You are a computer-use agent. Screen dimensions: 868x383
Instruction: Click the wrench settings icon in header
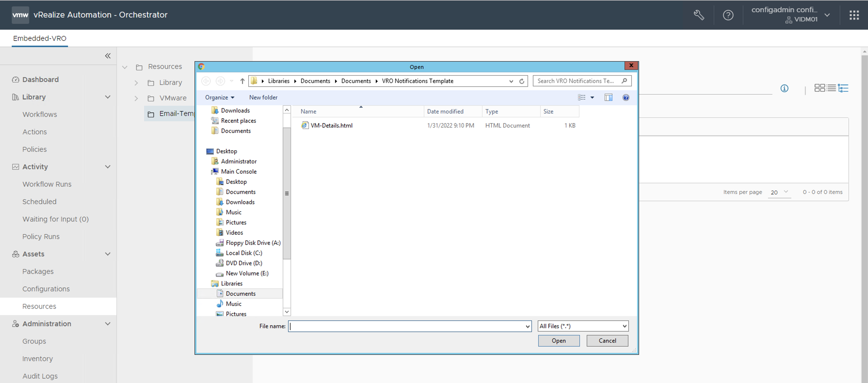point(699,15)
